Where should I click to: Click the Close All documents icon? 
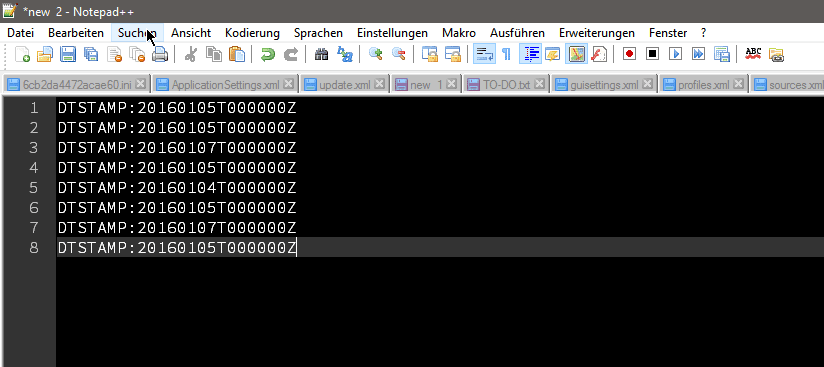click(137, 54)
